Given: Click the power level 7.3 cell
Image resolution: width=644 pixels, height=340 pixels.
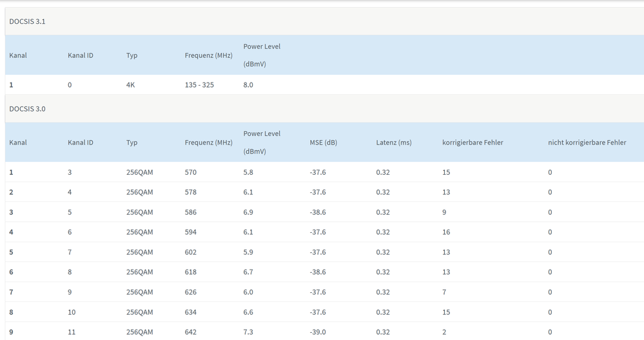Looking at the screenshot, I should tap(248, 332).
